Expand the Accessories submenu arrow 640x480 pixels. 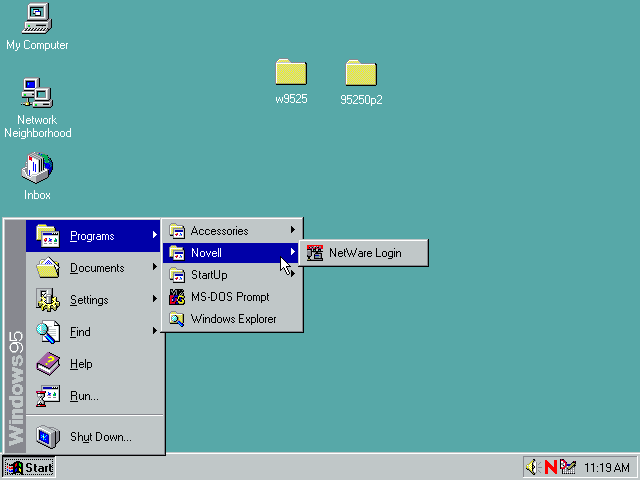[293, 230]
